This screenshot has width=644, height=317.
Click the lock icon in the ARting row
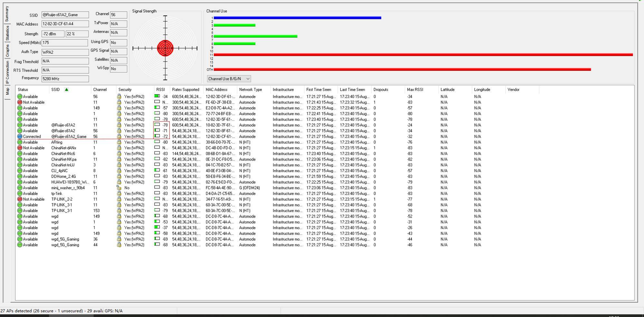click(119, 142)
